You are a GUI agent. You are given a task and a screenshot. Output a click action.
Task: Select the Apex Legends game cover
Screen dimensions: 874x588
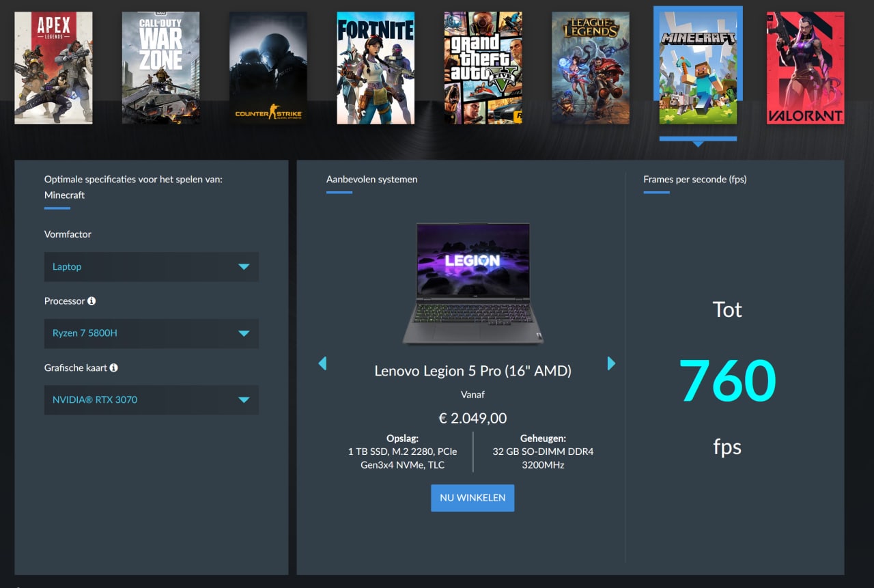click(x=53, y=68)
